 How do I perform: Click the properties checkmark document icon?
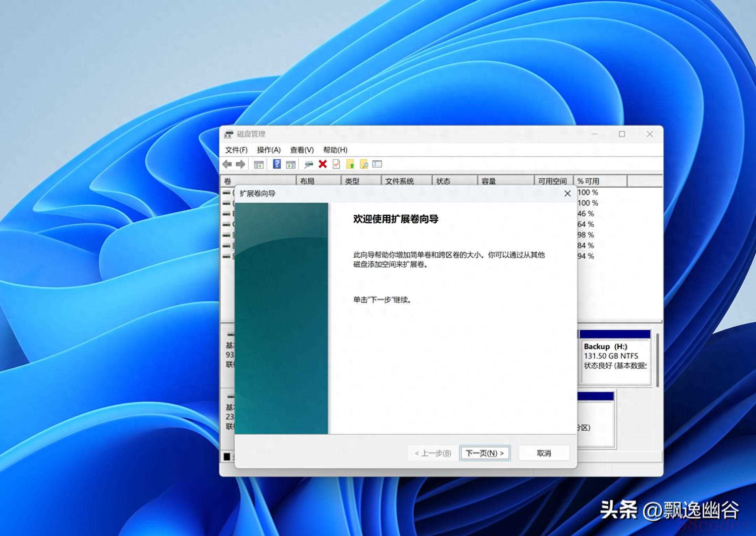(336, 164)
